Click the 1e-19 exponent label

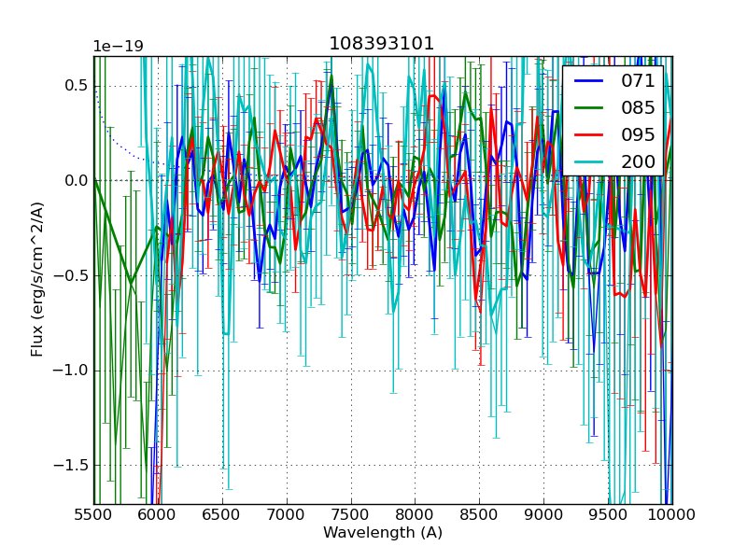pyautogui.click(x=118, y=47)
